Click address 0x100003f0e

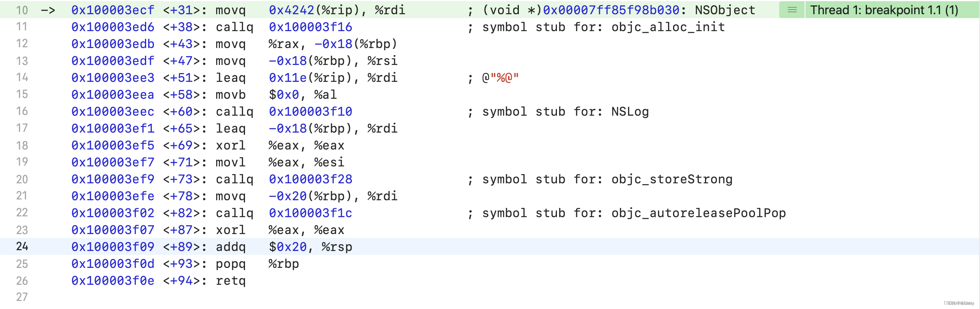pos(113,281)
